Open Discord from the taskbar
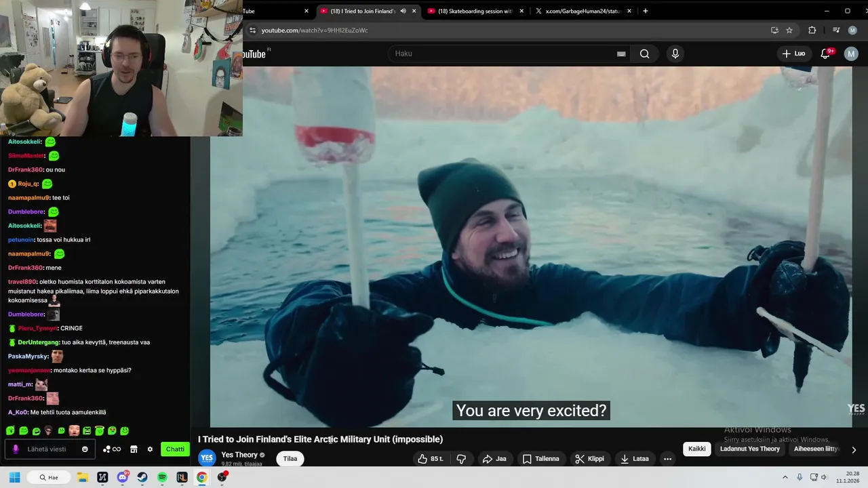This screenshot has height=488, width=868. tap(123, 477)
